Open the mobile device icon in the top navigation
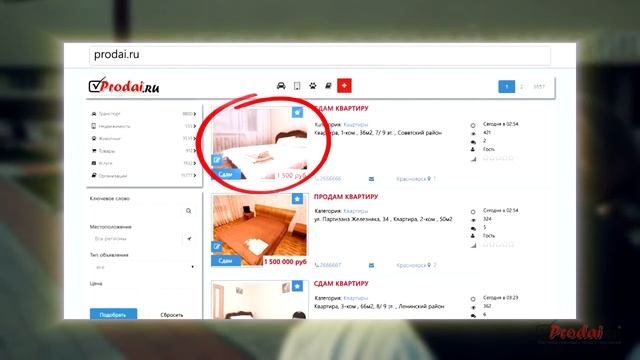 (x=297, y=86)
